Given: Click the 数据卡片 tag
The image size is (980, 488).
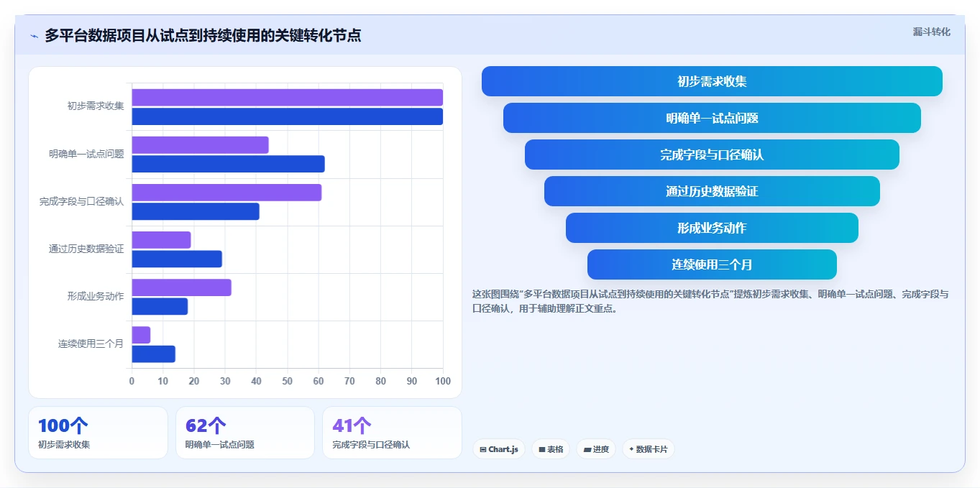Looking at the screenshot, I should [649, 449].
